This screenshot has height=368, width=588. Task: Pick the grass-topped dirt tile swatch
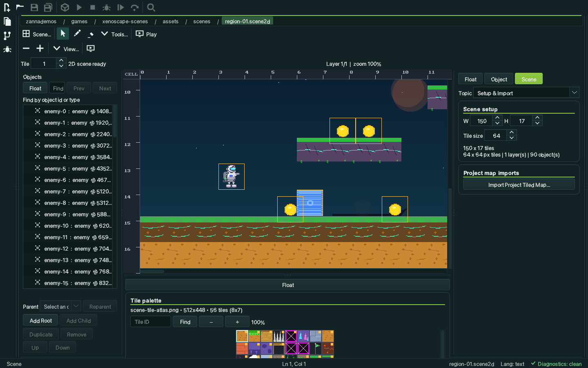(254, 336)
